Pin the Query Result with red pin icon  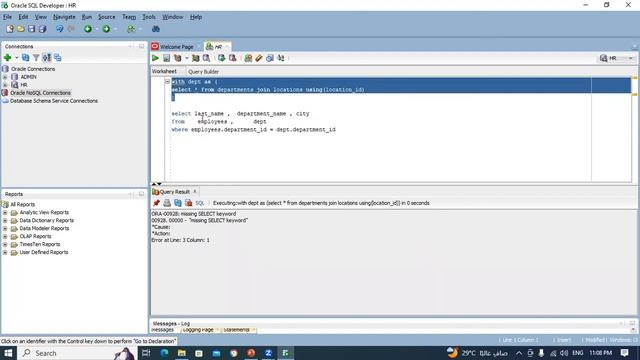(x=156, y=203)
